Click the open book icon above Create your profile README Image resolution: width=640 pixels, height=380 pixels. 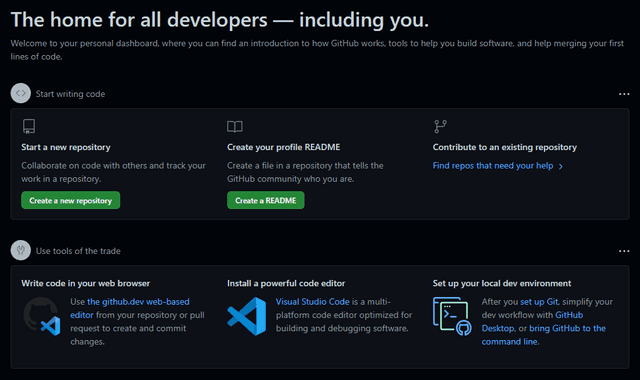coord(235,126)
